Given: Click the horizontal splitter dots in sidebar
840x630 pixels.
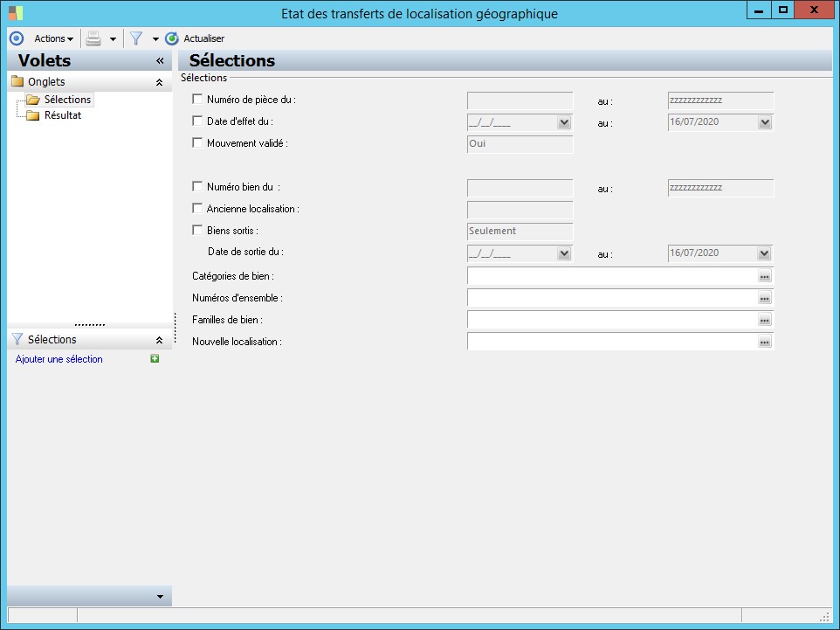Looking at the screenshot, I should pyautogui.click(x=89, y=325).
